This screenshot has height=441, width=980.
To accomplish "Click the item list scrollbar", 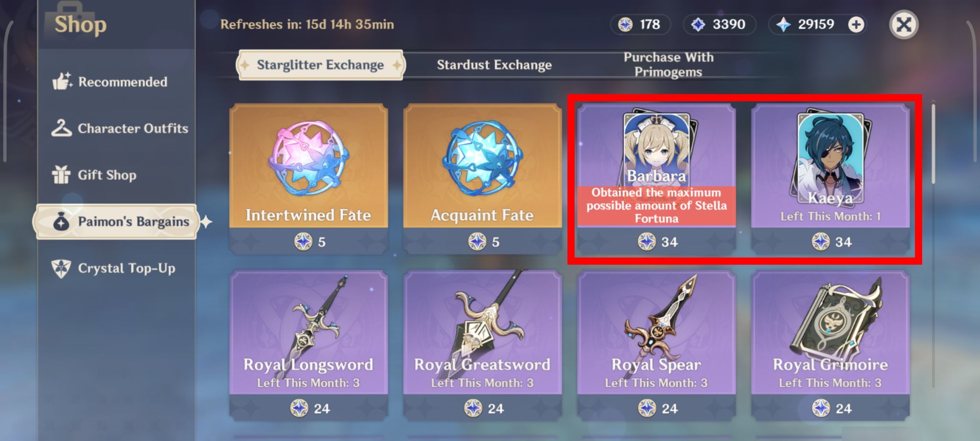I will (933, 244).
